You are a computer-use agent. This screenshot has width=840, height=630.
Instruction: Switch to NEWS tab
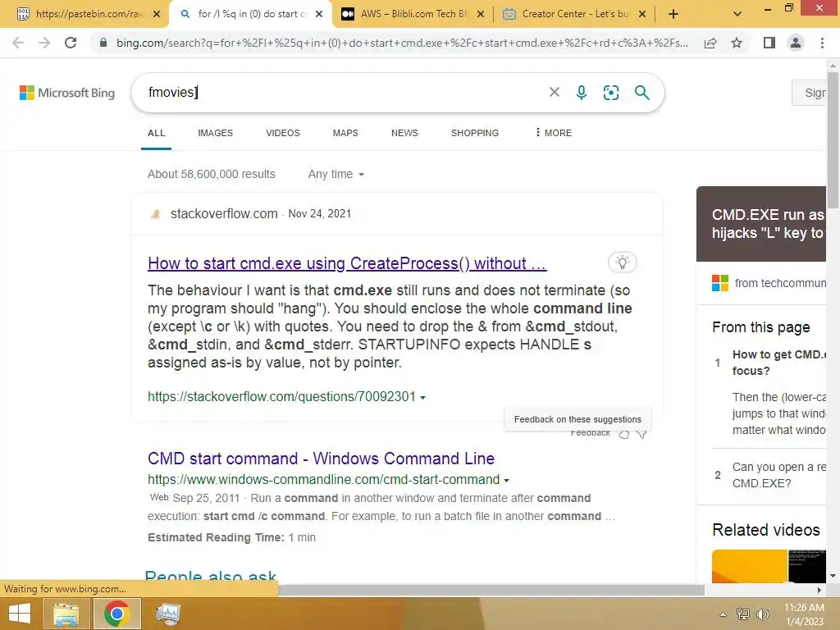coord(404,133)
